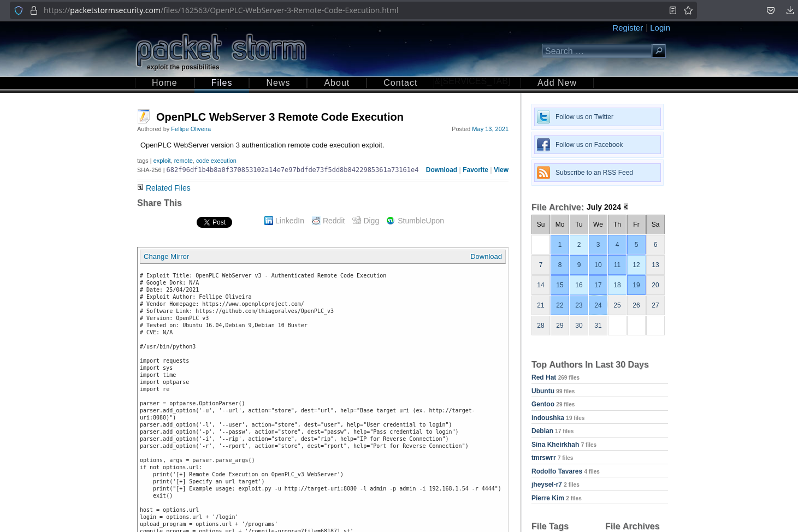Select calendar day 10
Viewport: 798px width, 532px height.
tap(598, 265)
